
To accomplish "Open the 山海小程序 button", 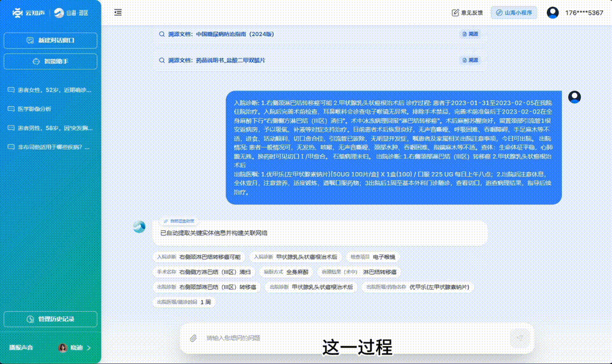I will (x=514, y=13).
